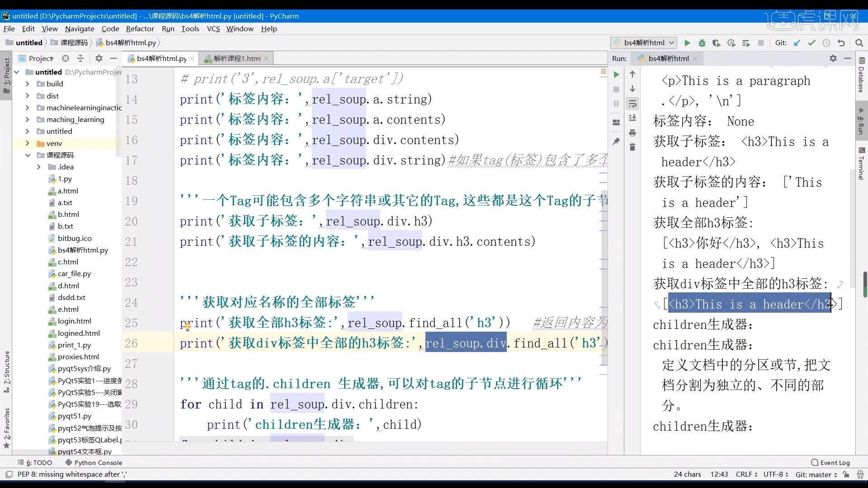
Task: Pin the Run tab
Action: coord(616,141)
